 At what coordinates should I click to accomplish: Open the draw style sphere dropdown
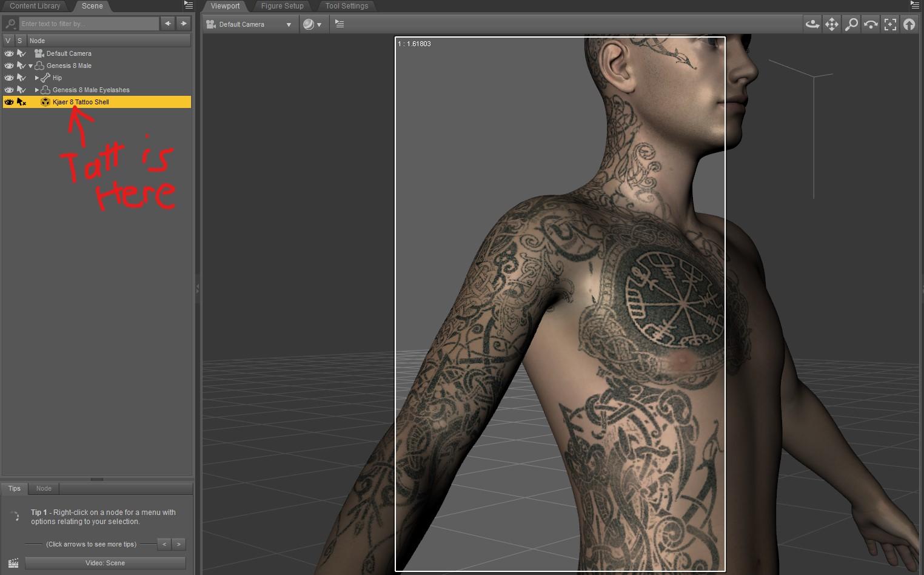(x=312, y=24)
